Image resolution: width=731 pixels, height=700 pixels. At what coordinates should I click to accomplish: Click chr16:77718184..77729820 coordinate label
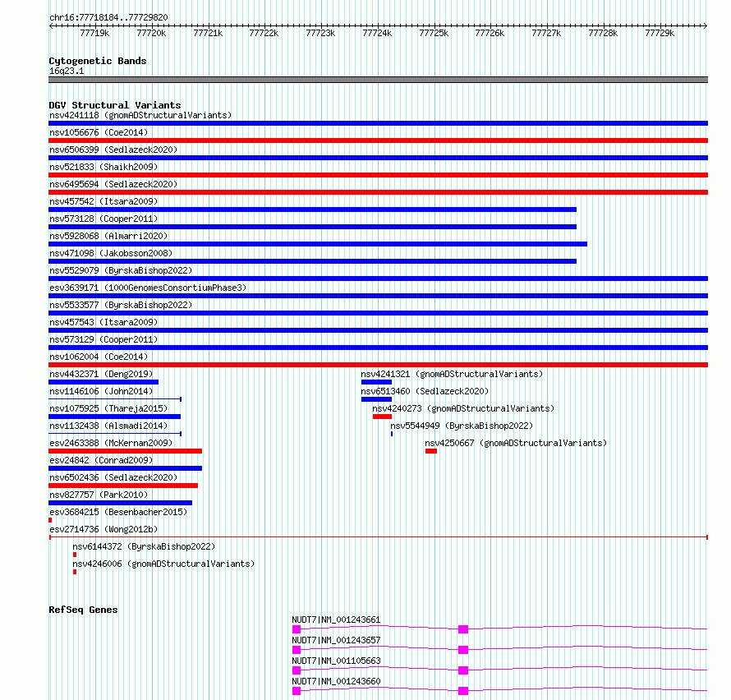coord(108,17)
